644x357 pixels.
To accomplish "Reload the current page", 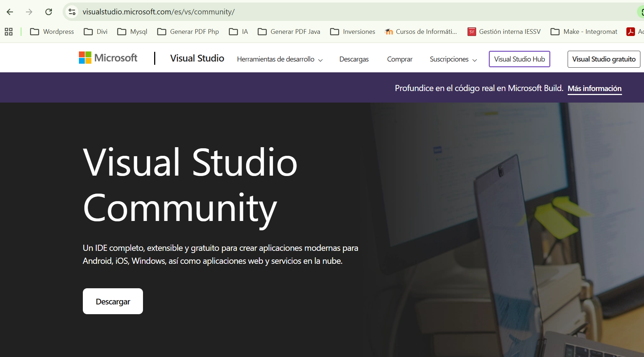I will (x=49, y=12).
